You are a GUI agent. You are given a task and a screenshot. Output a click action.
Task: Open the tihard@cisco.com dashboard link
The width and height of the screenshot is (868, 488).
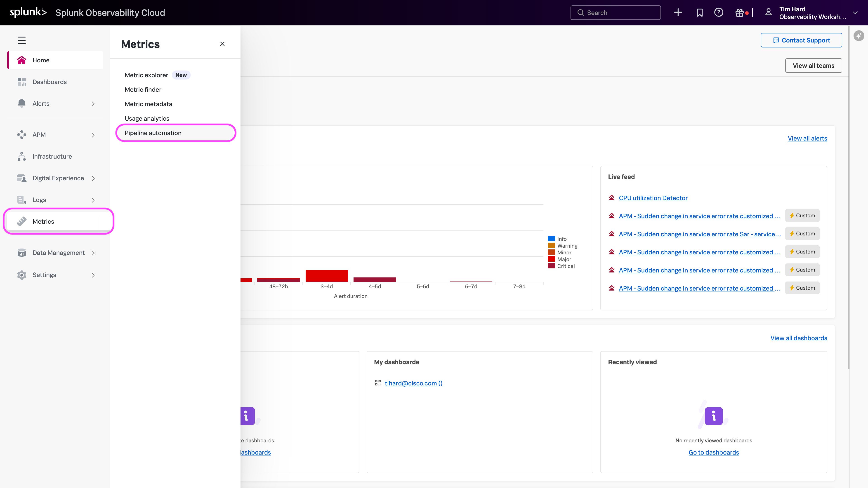(413, 383)
